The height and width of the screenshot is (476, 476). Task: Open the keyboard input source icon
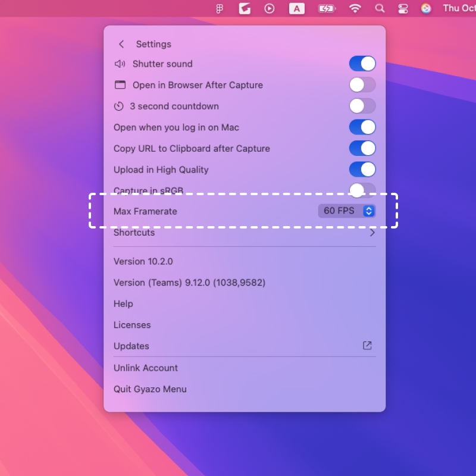point(297,8)
